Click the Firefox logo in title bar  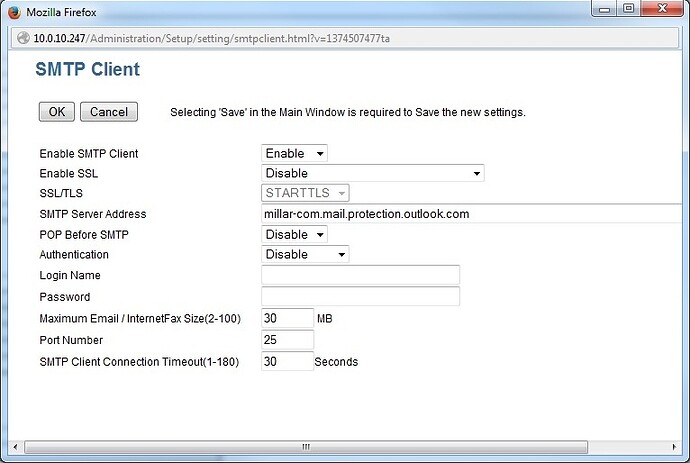click(x=14, y=12)
